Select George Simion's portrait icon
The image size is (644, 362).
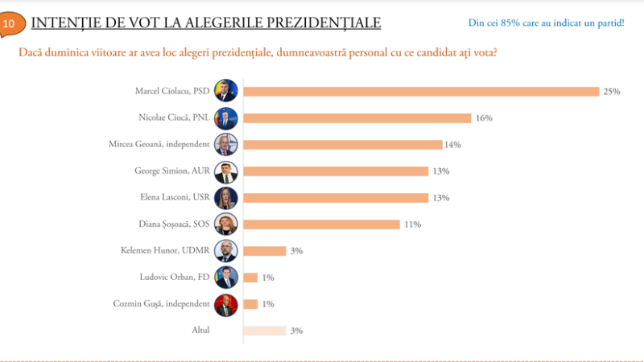(225, 171)
